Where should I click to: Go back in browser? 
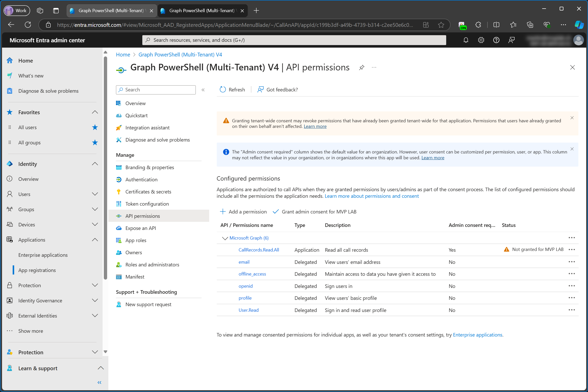click(x=11, y=25)
